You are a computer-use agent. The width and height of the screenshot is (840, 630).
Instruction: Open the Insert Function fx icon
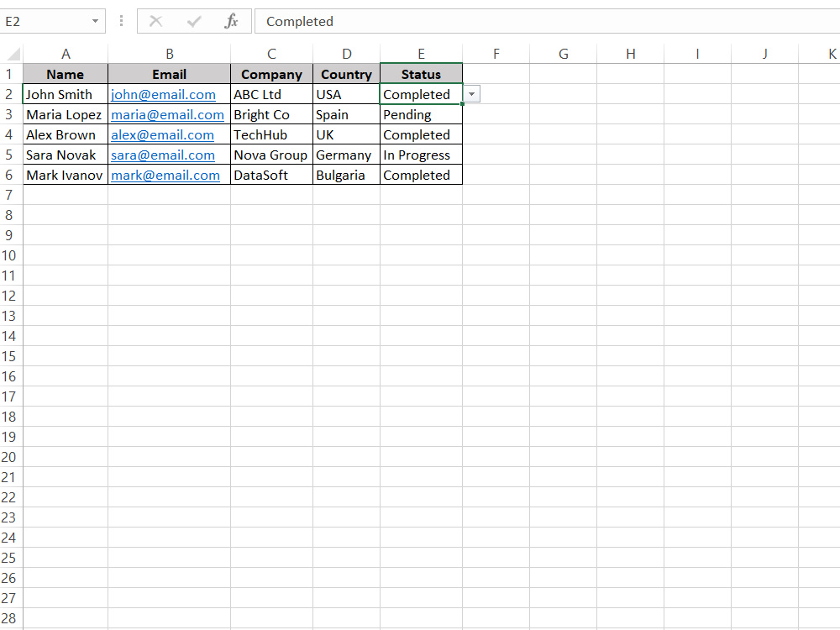(232, 22)
